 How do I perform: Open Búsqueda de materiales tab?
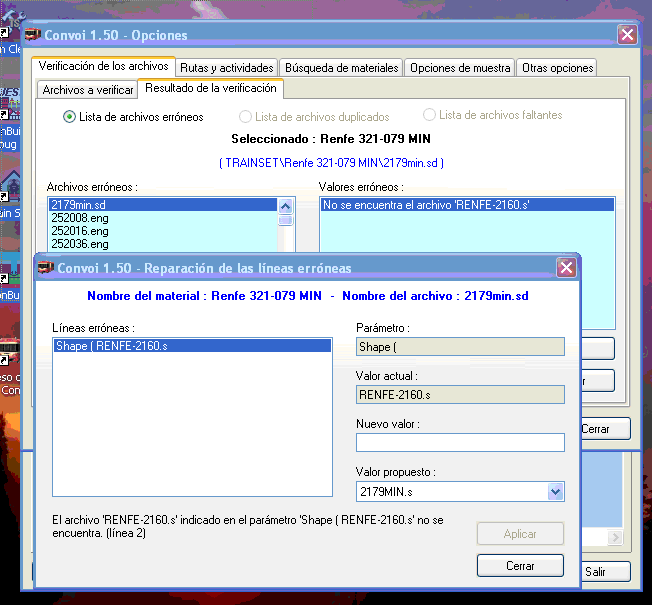[x=342, y=68]
